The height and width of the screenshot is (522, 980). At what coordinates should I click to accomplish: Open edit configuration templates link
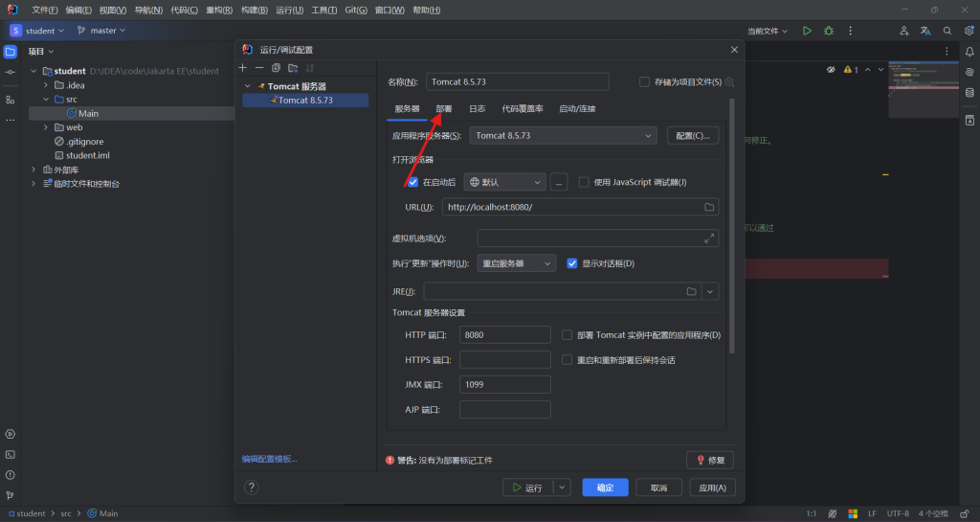(x=269, y=459)
